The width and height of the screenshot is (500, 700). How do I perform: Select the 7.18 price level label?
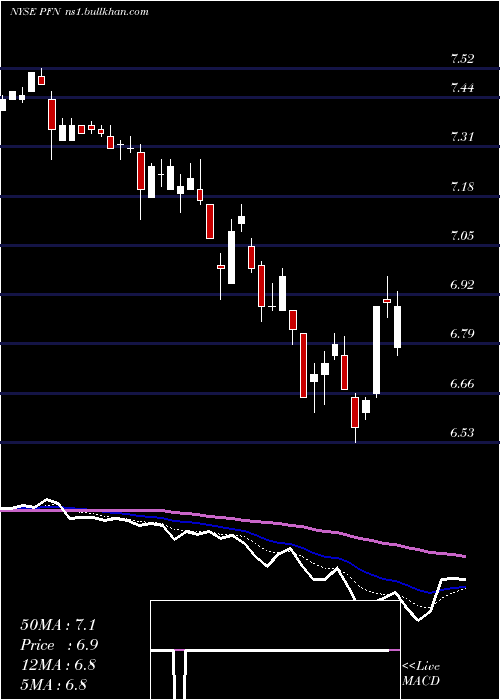[x=462, y=186]
